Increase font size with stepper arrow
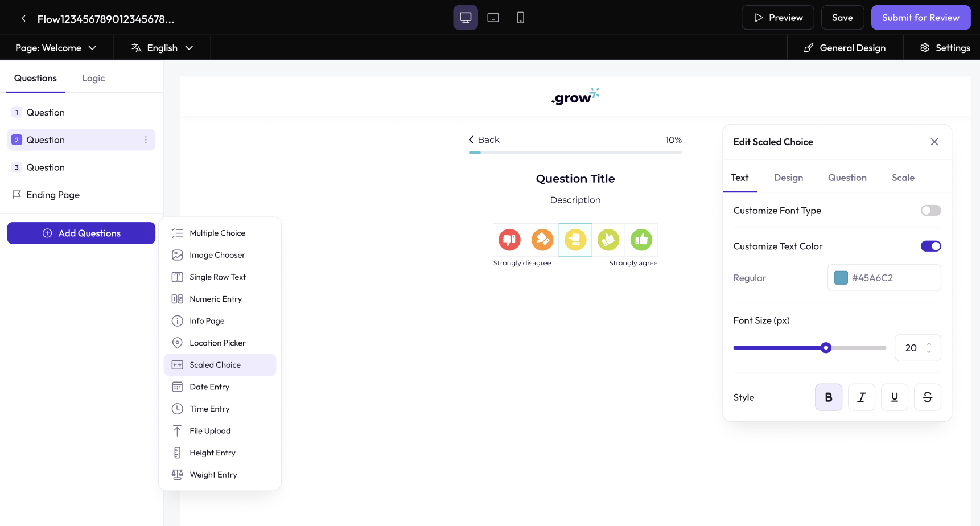This screenshot has height=526, width=980. (x=929, y=344)
